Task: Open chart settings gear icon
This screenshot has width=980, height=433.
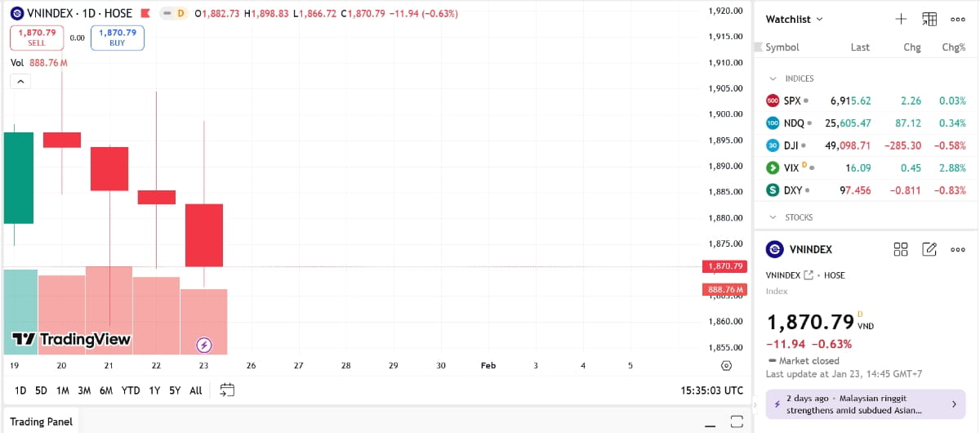Action: 726,366
